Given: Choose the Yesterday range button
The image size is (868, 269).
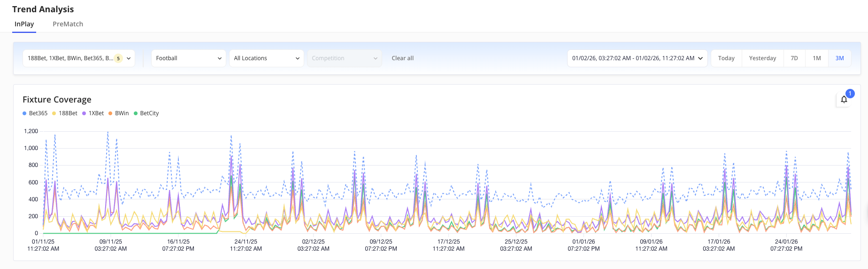Looking at the screenshot, I should [x=762, y=58].
